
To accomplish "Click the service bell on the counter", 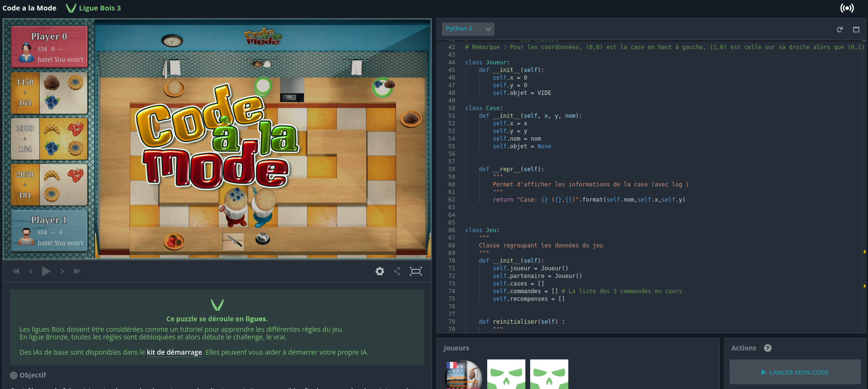I will point(263,238).
